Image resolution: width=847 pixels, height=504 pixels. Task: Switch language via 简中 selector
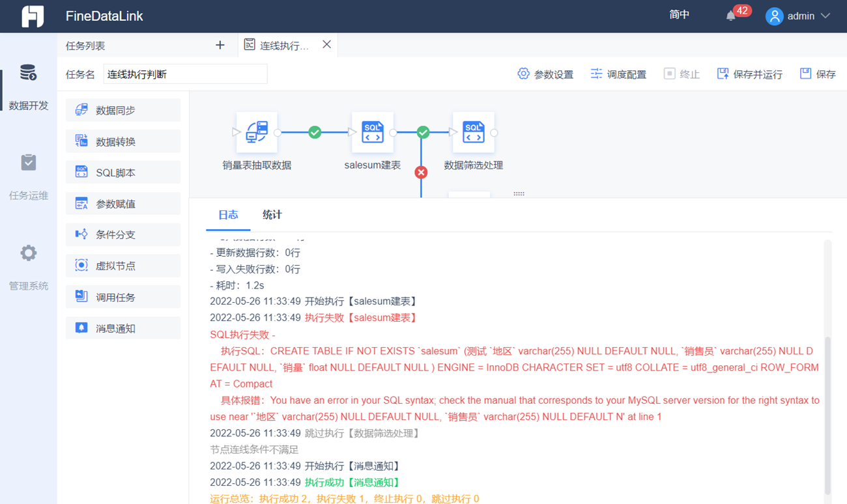680,15
